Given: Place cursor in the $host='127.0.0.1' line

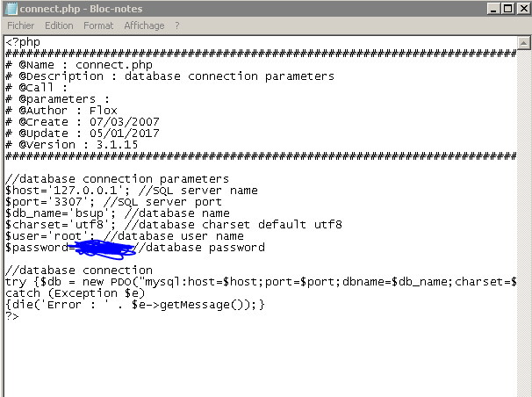Looking at the screenshot, I should 132,191.
